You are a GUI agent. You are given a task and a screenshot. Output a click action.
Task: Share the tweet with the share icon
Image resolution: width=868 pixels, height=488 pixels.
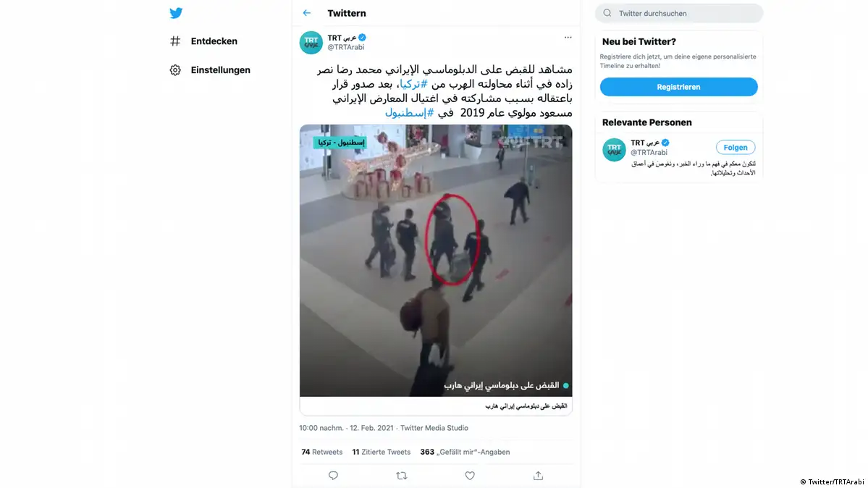[538, 475]
